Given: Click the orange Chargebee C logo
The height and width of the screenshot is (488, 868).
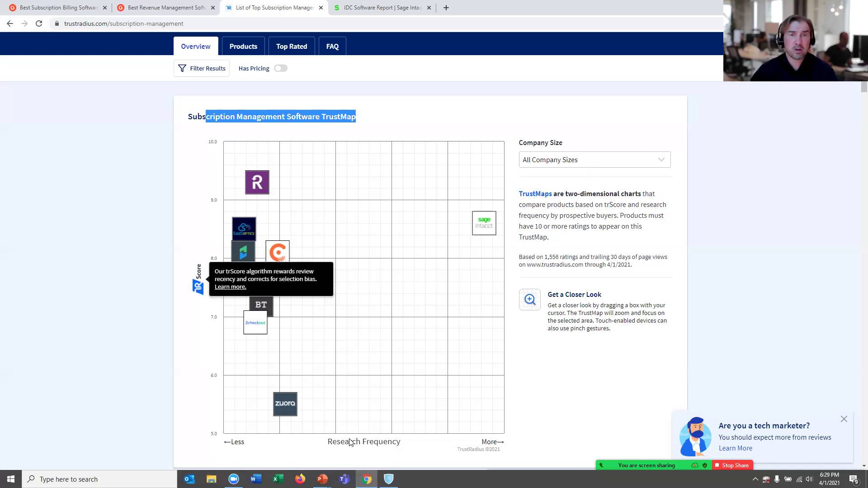Looking at the screenshot, I should pyautogui.click(x=278, y=251).
